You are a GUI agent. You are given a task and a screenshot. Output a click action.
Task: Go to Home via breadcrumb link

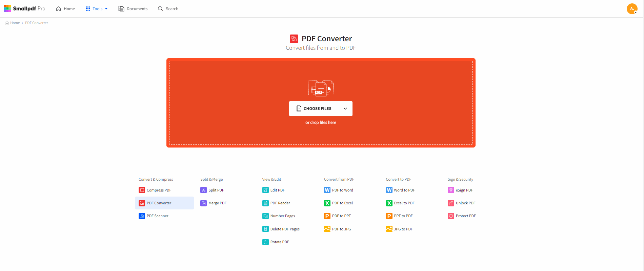(x=12, y=23)
